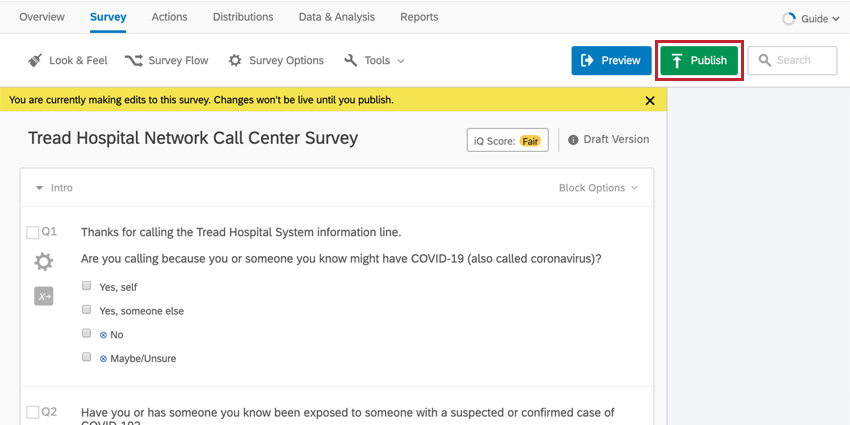The width and height of the screenshot is (850, 425).
Task: Click into the Search field
Action: click(792, 60)
